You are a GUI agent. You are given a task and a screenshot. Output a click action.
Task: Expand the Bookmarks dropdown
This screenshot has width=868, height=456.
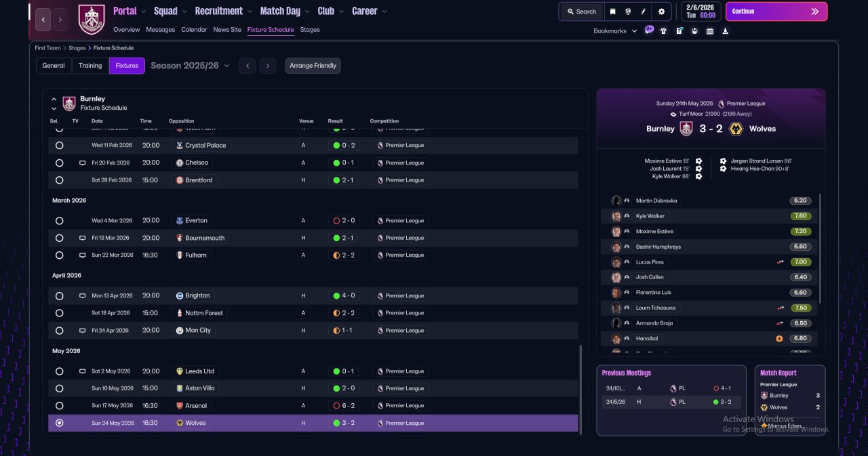[615, 31]
